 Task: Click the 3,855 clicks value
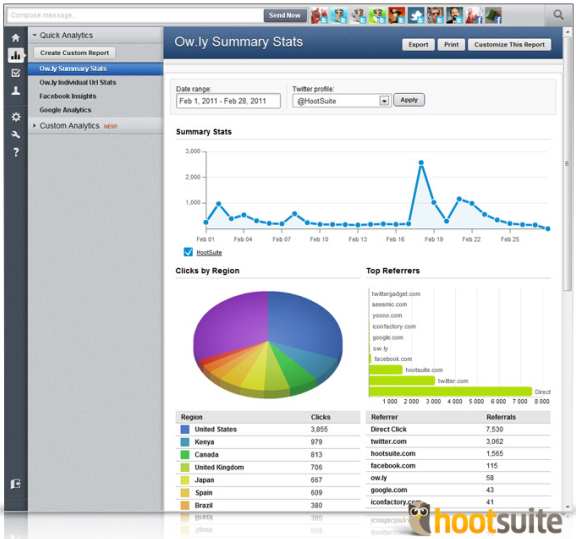(319, 429)
